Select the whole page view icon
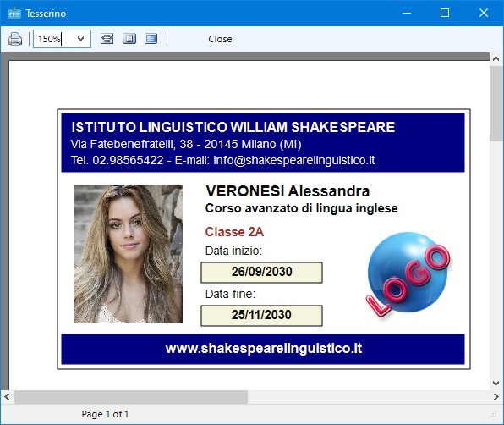Viewport: 504px width, 425px height. pos(129,39)
